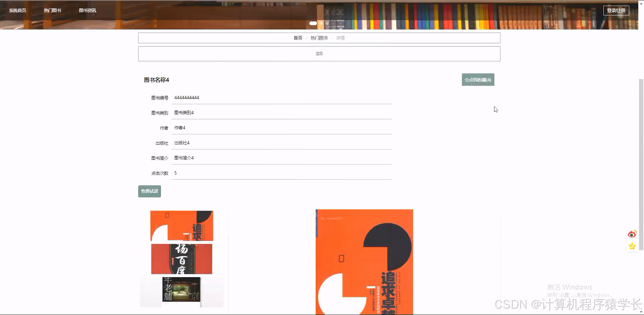
Task: Click the 详情 breadcrumb item
Action: point(340,38)
